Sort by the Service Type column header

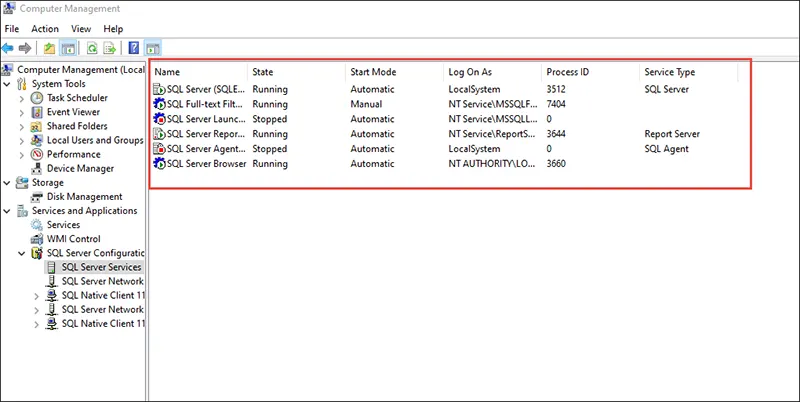tap(688, 72)
